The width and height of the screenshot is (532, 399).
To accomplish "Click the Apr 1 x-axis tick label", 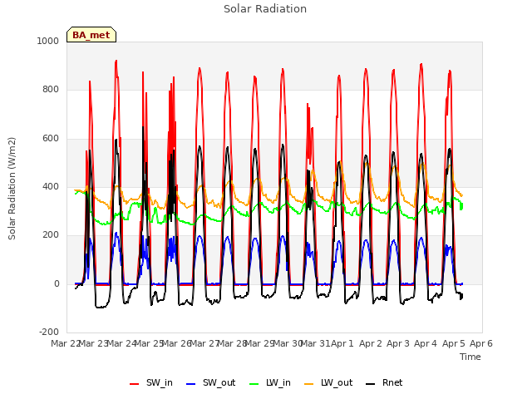I will click(x=342, y=343).
